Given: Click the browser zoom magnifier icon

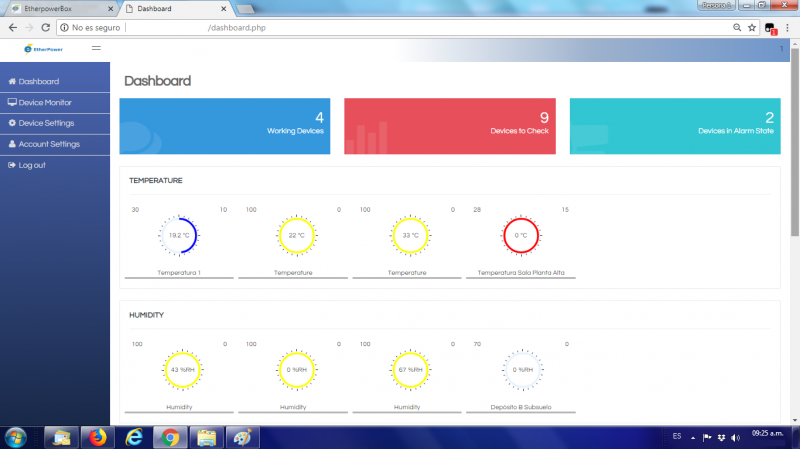Looking at the screenshot, I should click(736, 27).
